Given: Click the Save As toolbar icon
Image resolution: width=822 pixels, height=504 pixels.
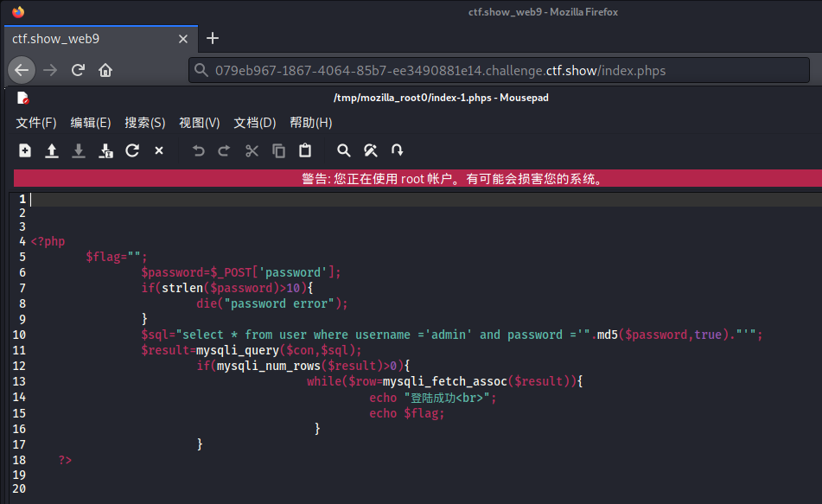Looking at the screenshot, I should click(x=105, y=150).
